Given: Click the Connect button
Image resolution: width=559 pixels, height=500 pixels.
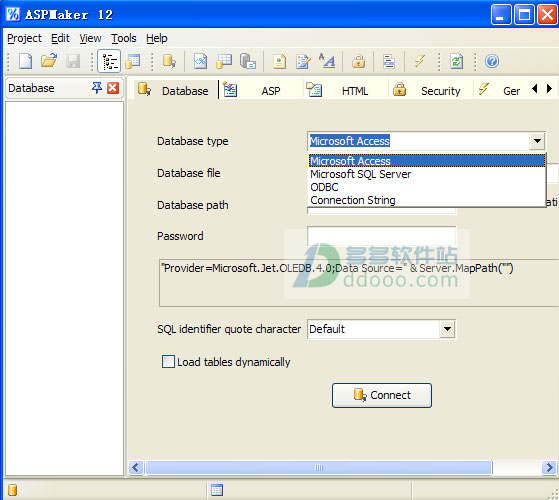Looking at the screenshot, I should pos(382,395).
